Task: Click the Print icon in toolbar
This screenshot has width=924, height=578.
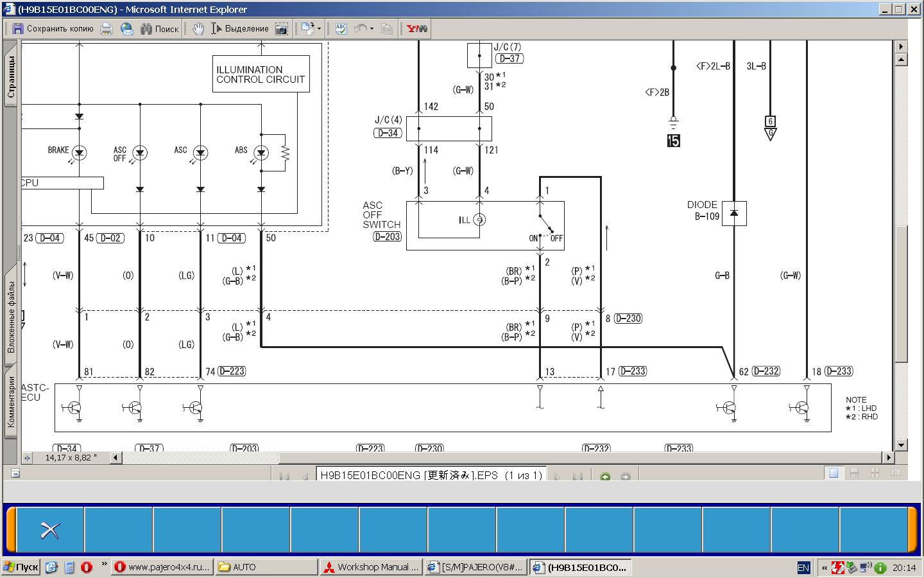Action: [x=107, y=29]
